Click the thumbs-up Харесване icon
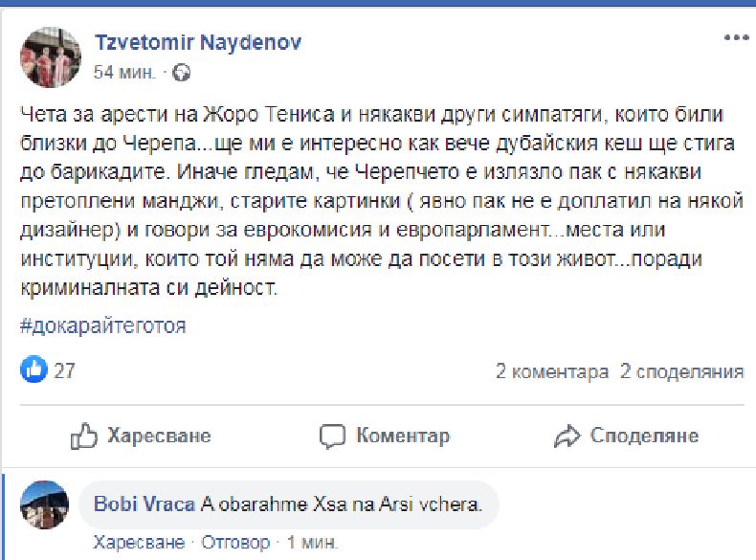Image resolution: width=756 pixels, height=560 pixels. coord(85,437)
